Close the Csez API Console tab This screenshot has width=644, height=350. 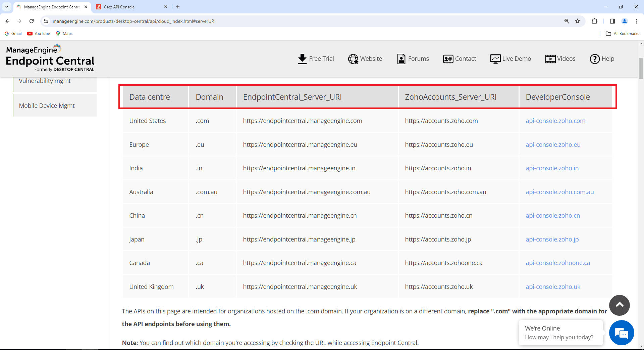click(166, 7)
